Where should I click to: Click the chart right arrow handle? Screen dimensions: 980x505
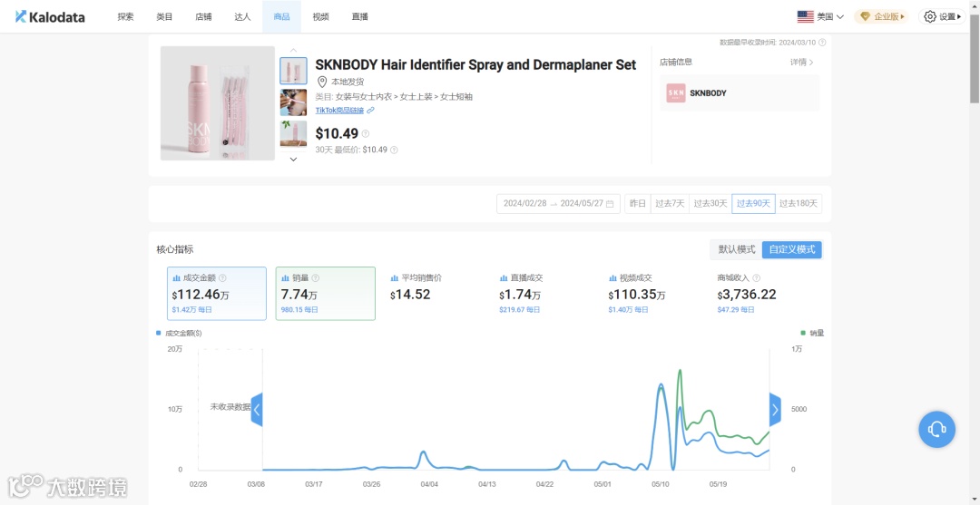pyautogui.click(x=775, y=410)
